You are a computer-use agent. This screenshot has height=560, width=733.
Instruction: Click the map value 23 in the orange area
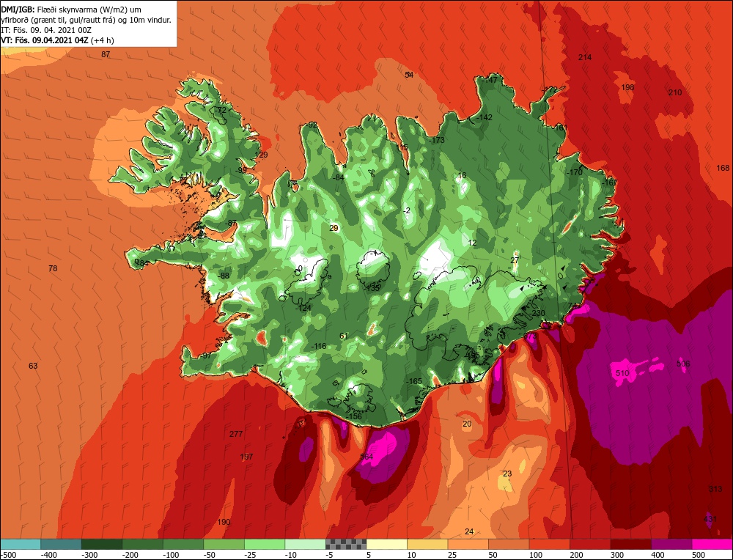click(x=507, y=474)
